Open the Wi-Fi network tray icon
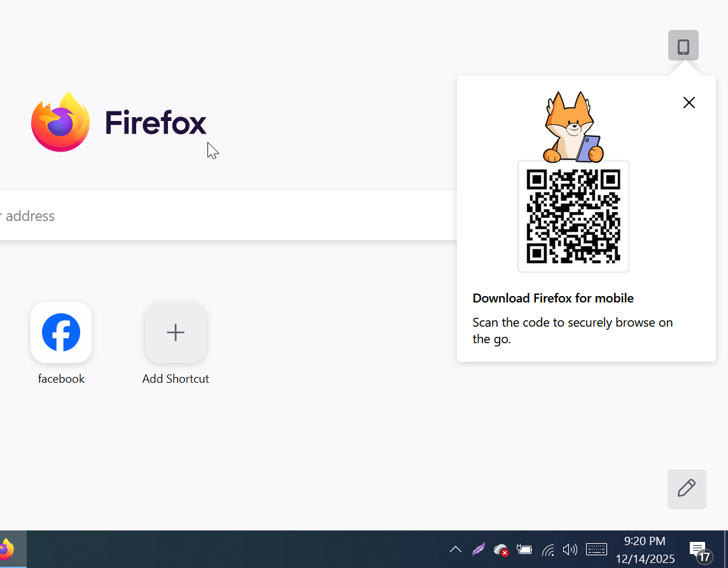 (x=548, y=550)
